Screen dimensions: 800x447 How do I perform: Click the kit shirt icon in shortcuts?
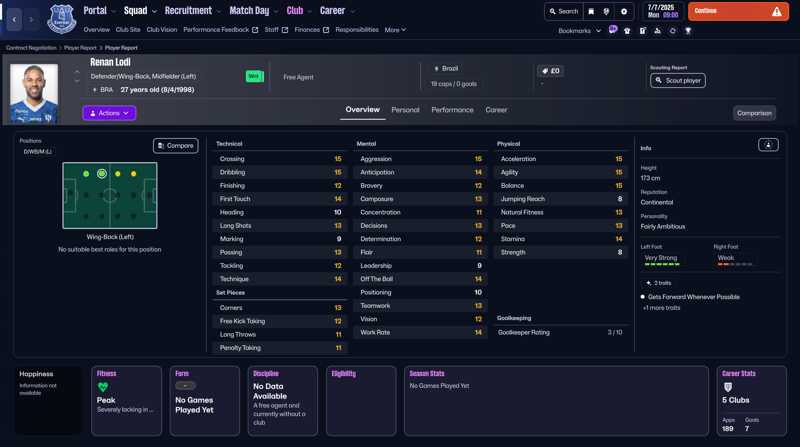point(627,31)
